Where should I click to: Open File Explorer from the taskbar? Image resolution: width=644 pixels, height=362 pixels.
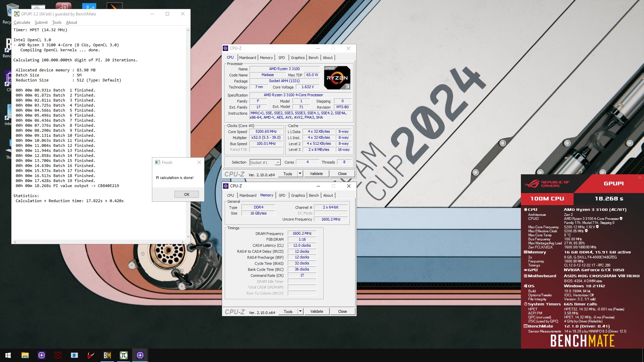point(25,355)
